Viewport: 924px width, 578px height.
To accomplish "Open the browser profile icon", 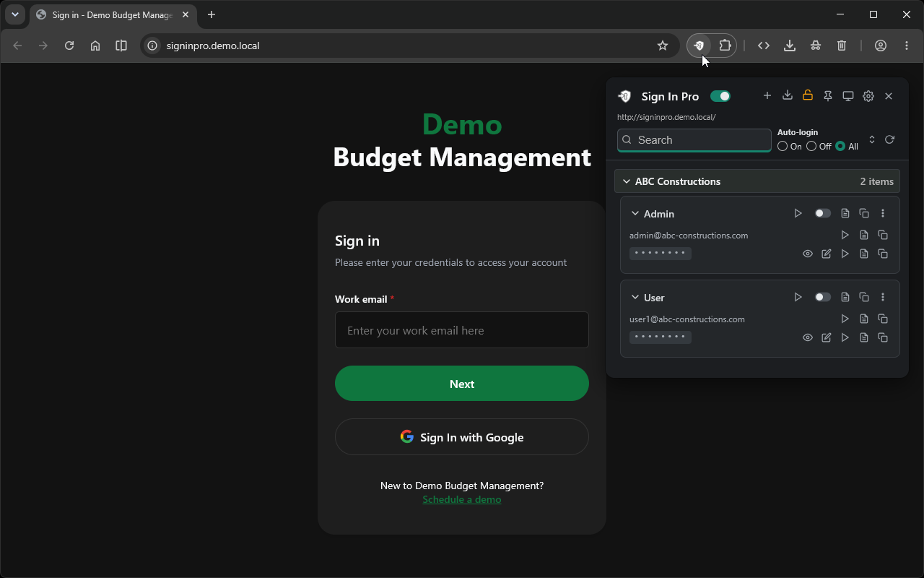I will point(881,46).
